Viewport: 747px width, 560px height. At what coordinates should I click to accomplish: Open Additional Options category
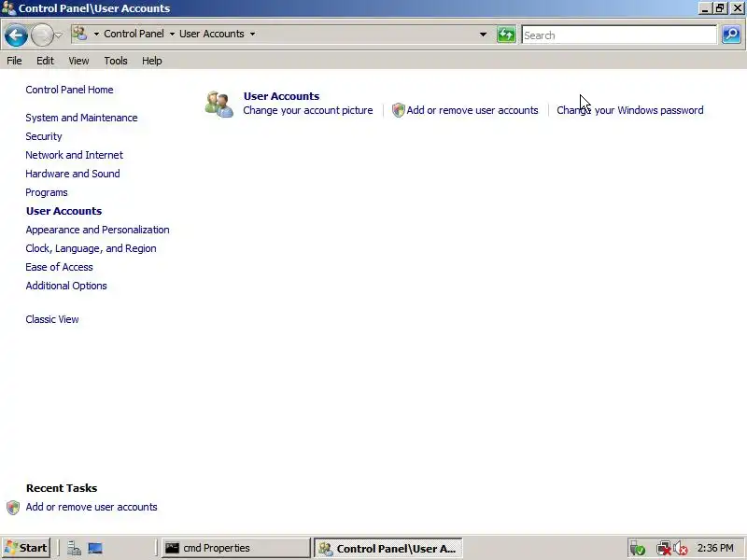pyautogui.click(x=66, y=286)
